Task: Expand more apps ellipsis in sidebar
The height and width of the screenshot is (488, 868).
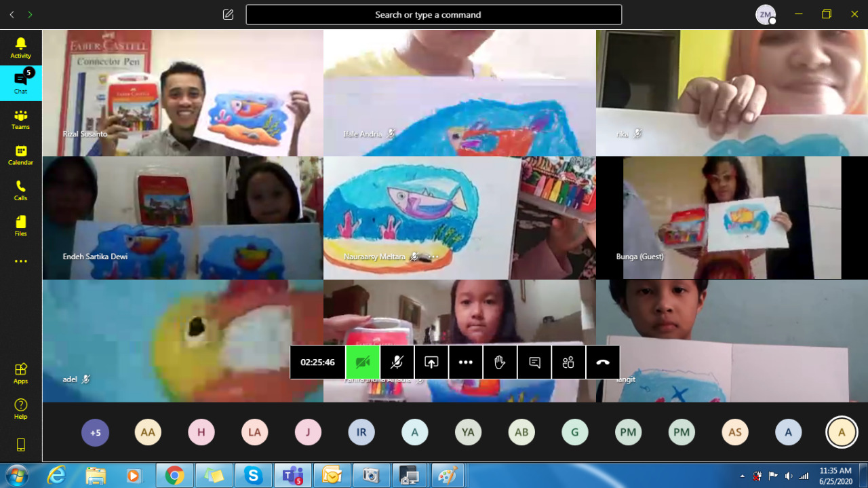Action: tap(20, 261)
